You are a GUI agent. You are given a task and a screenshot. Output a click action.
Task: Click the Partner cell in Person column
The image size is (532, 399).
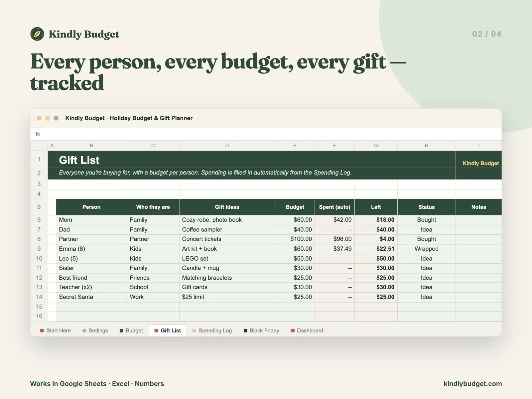point(91,239)
